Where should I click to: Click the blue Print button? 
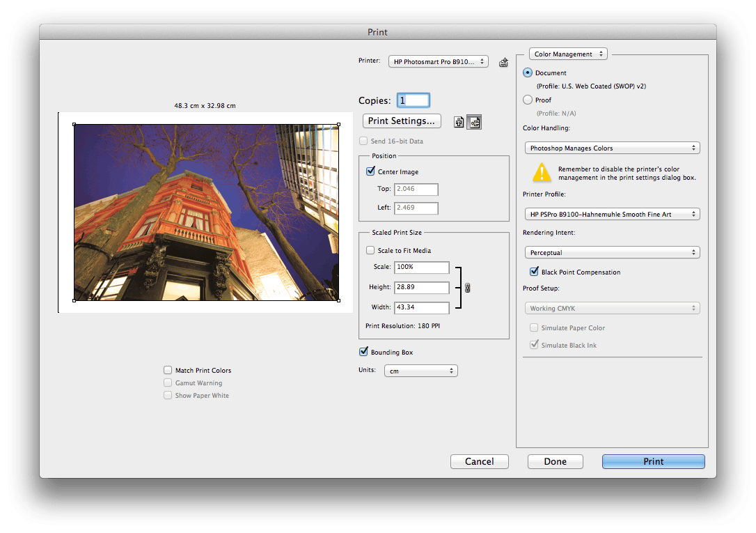[653, 462]
